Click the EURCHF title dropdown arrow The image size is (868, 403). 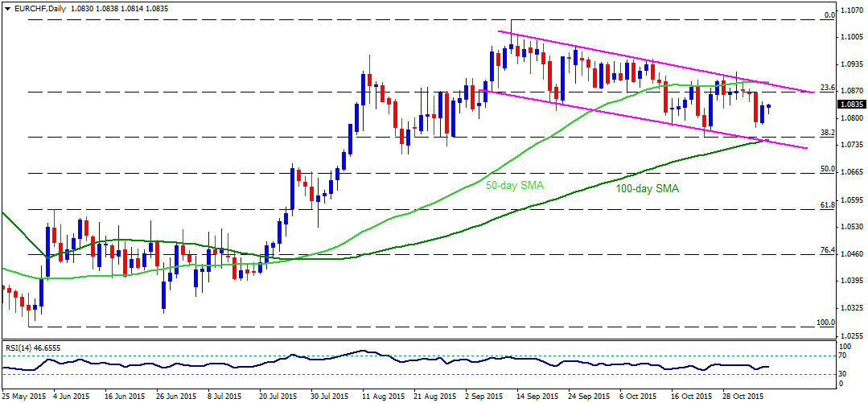coord(5,9)
